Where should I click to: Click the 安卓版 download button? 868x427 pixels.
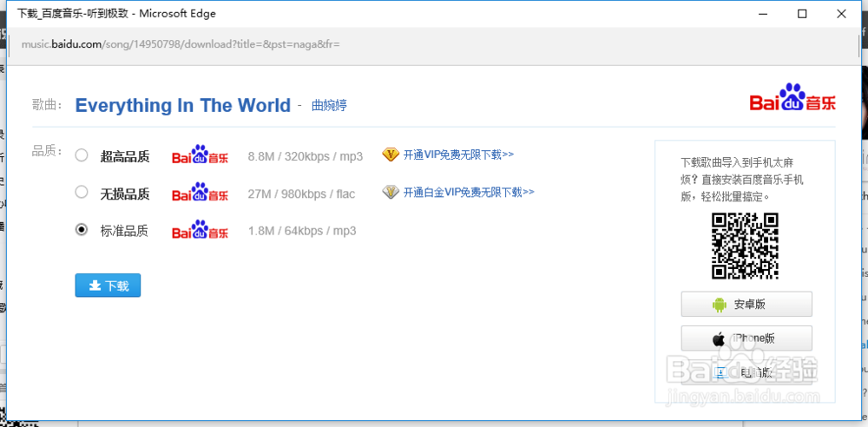point(746,304)
